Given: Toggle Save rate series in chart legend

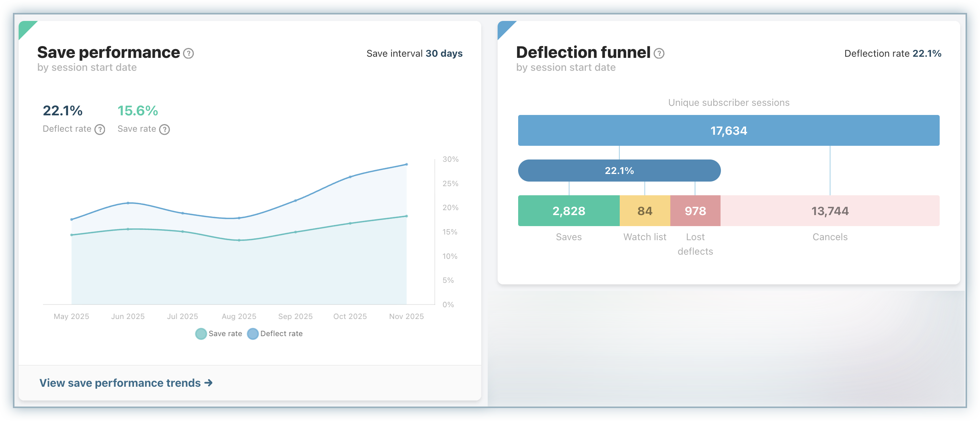Looking at the screenshot, I should pyautogui.click(x=218, y=334).
